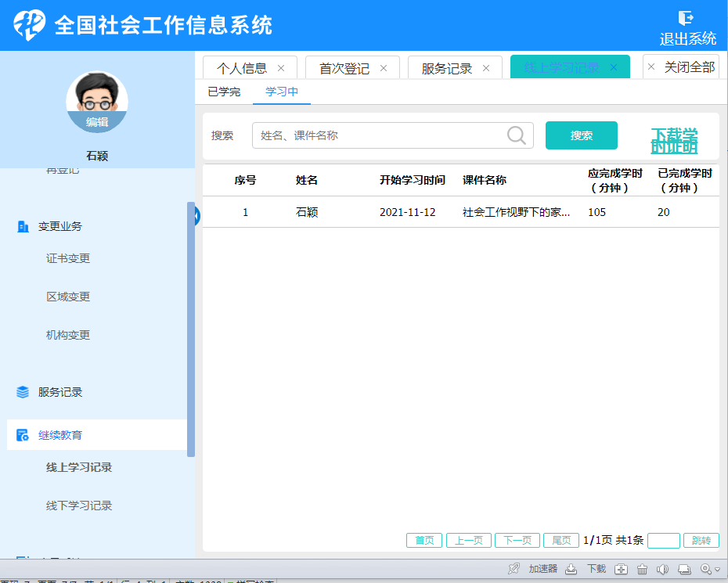The image size is (728, 583).
Task: Switch to the 已学完 tab
Action: pos(224,92)
